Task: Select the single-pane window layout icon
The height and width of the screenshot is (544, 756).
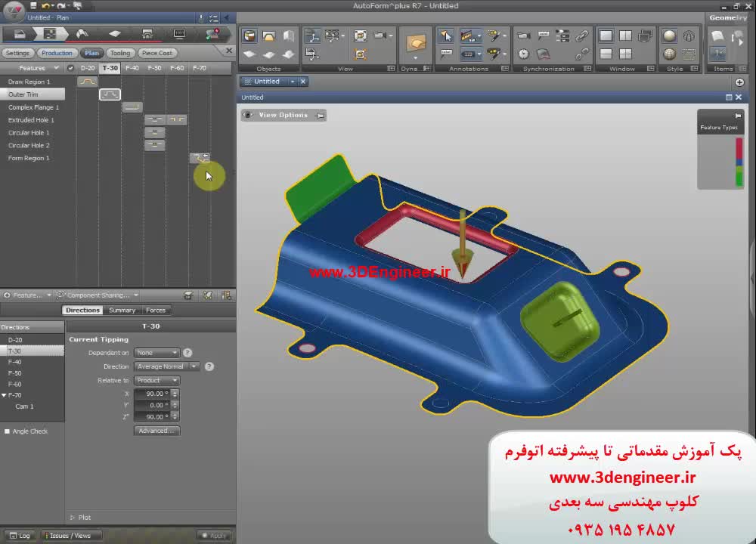Action: 606,36
